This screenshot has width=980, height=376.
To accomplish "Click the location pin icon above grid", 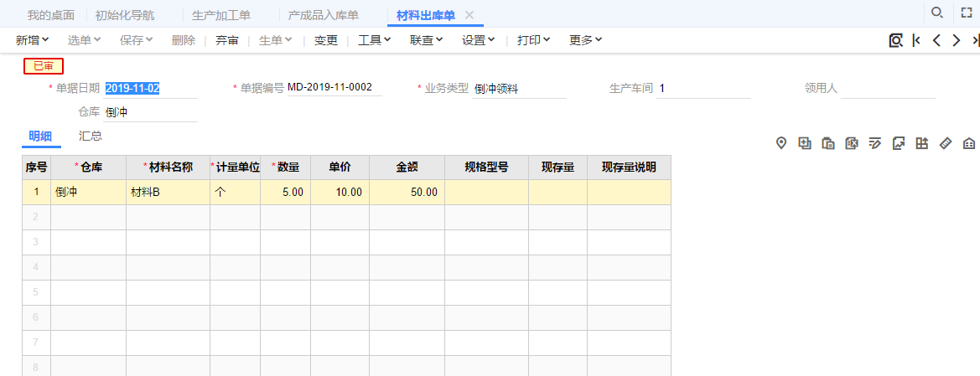I will (781, 143).
